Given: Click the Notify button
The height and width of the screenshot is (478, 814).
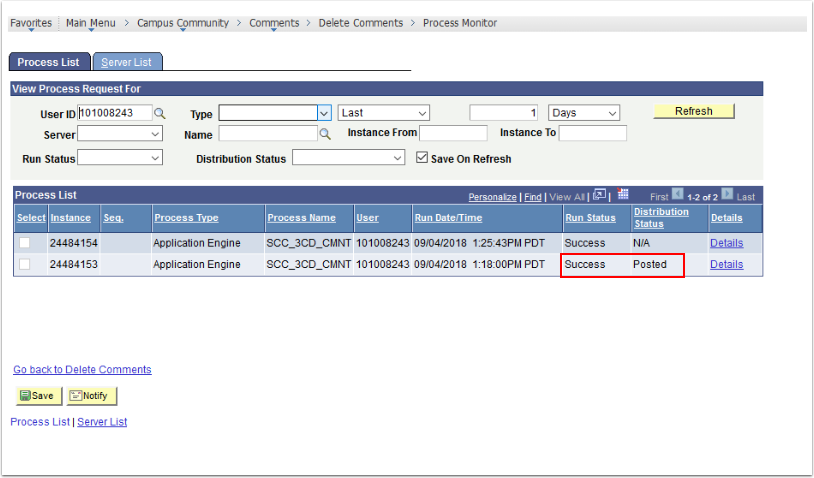Looking at the screenshot, I should point(91,396).
